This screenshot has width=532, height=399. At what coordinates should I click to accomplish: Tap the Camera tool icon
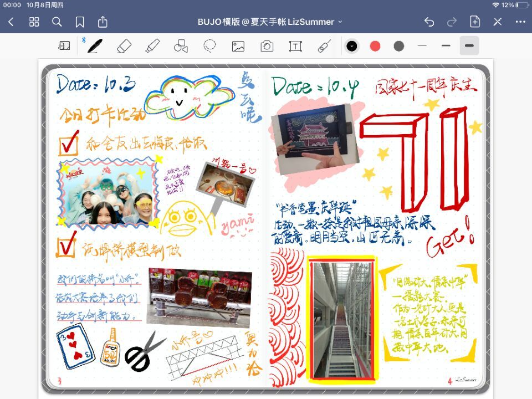tap(267, 46)
